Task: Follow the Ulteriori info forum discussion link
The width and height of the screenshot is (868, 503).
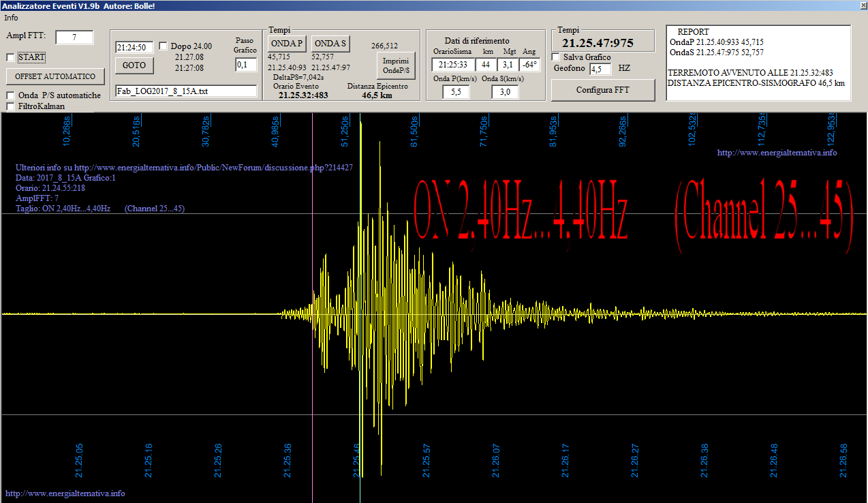Action: pos(184,167)
